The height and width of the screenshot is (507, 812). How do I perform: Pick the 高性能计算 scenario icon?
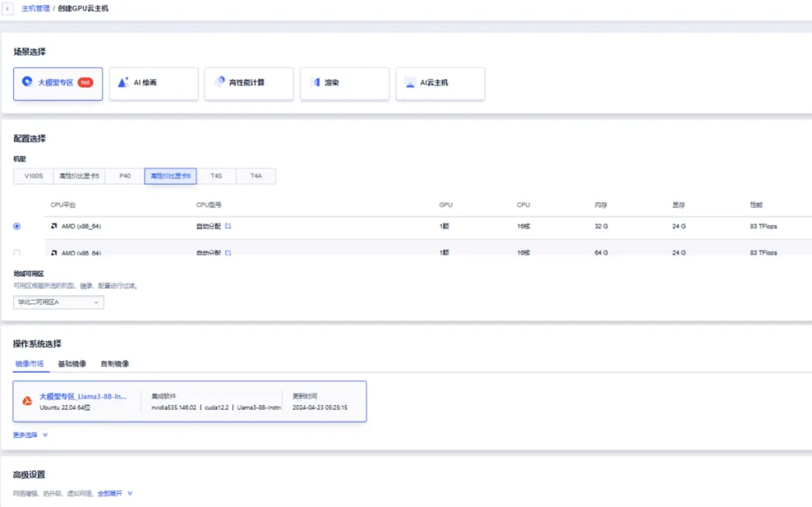220,82
